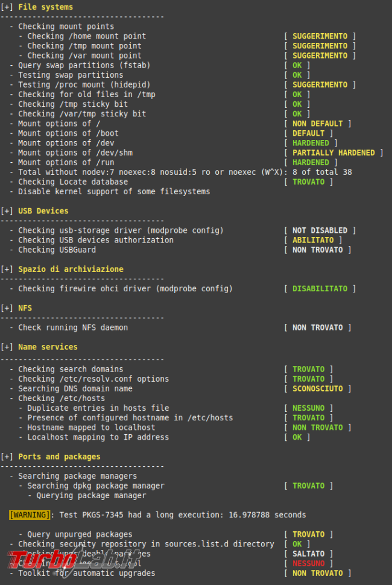Viewport: 392px width, 585px height.
Task: Click the 'USB Devices' section heading
Action: point(43,211)
